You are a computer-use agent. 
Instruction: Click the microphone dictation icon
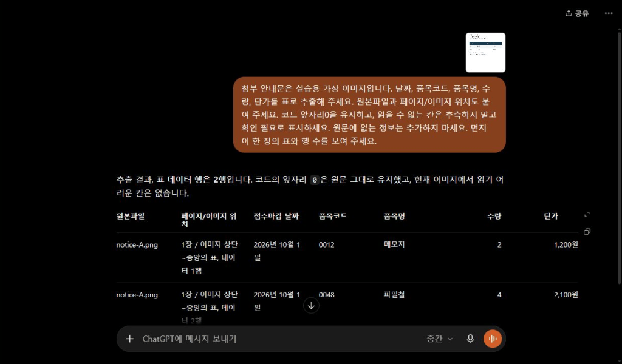tap(470, 339)
